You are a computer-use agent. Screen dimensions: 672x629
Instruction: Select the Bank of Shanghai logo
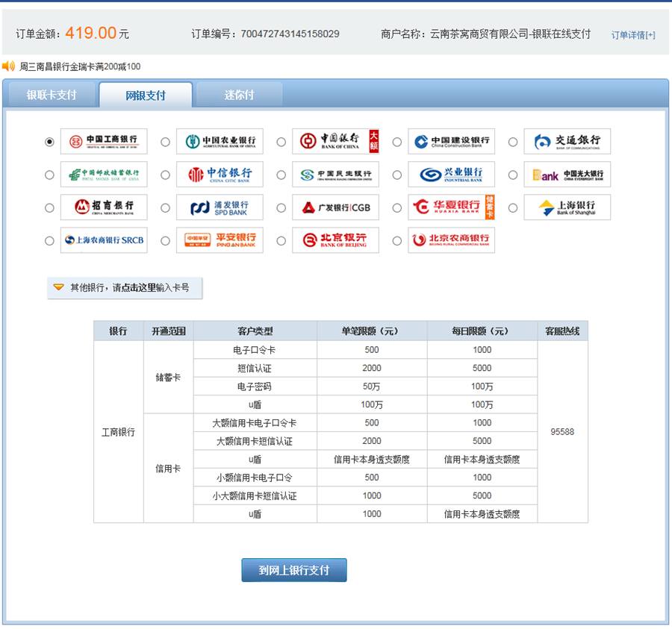pos(567,207)
